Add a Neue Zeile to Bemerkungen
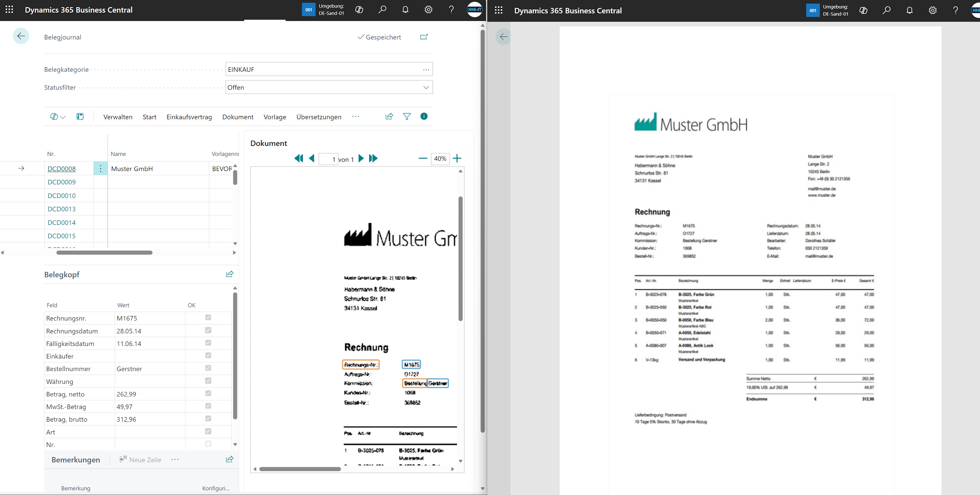Image resolution: width=980 pixels, height=495 pixels. tap(140, 460)
